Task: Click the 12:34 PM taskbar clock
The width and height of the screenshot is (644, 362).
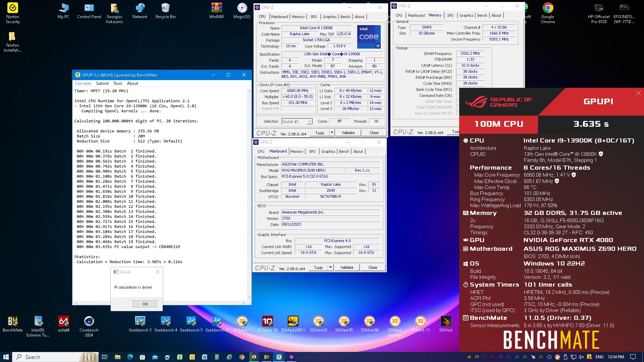Action: pyautogui.click(x=616, y=357)
